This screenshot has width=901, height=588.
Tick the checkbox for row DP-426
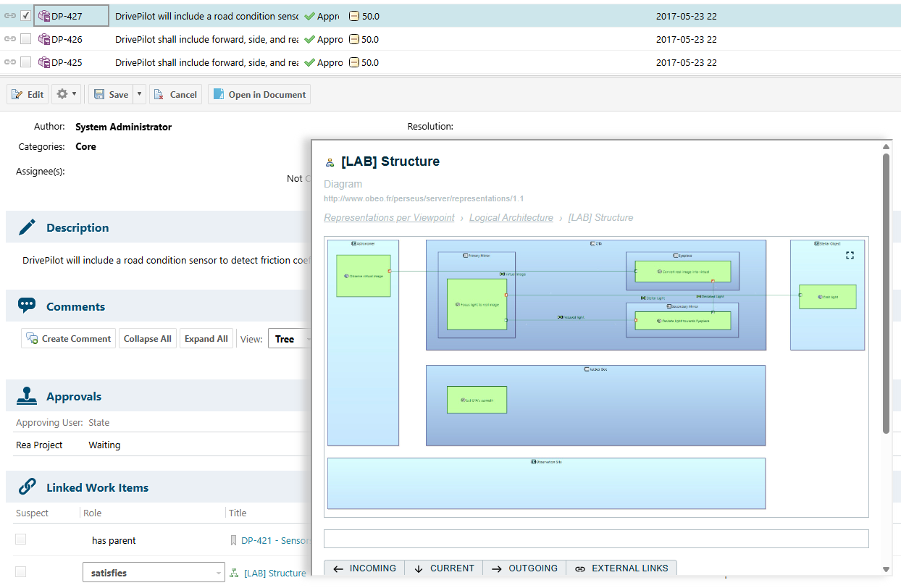click(x=25, y=39)
